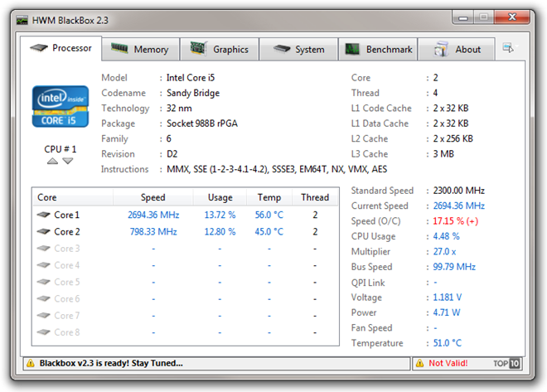Click the Voltage value 1.181 V
This screenshot has height=392, width=547.
pos(448,298)
